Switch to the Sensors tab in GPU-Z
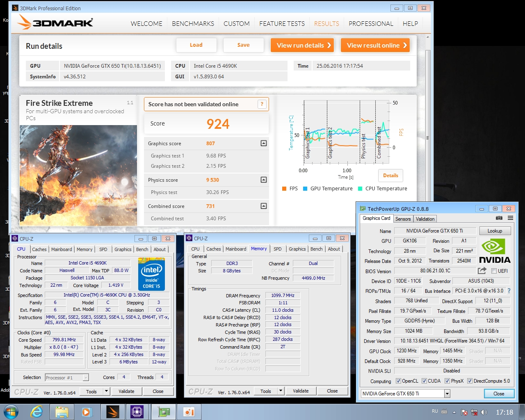Screen dimensions: 525x420 pos(403,219)
